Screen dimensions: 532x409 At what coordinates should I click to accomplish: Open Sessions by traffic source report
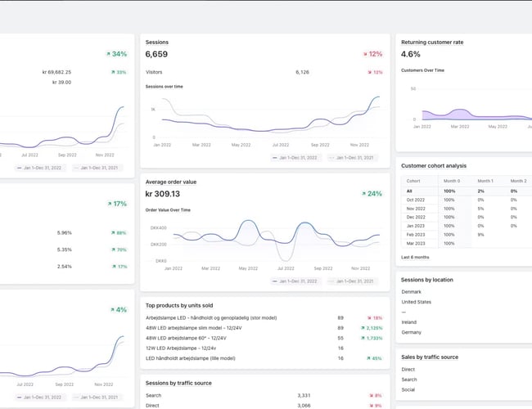click(x=178, y=383)
